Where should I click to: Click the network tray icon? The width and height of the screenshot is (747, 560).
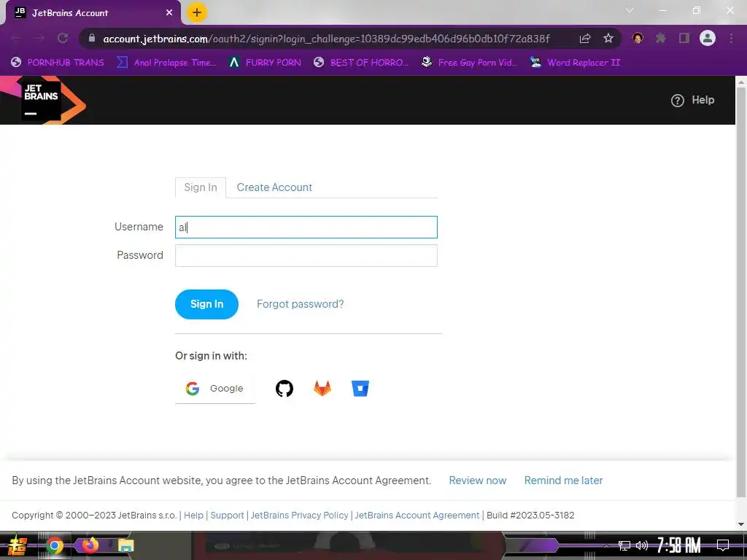click(624, 545)
